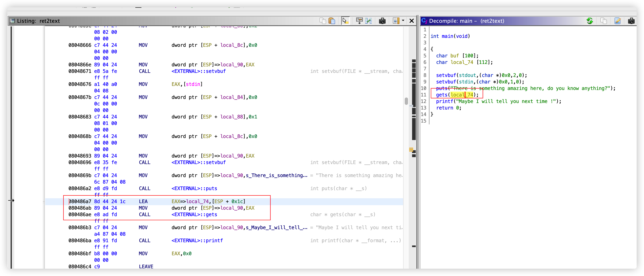
Task: Click address 080486ab in the listing
Action: (x=80, y=208)
